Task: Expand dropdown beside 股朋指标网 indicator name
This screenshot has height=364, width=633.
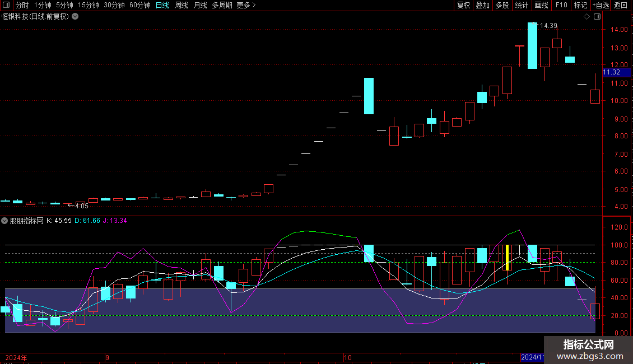Action: (x=4, y=221)
